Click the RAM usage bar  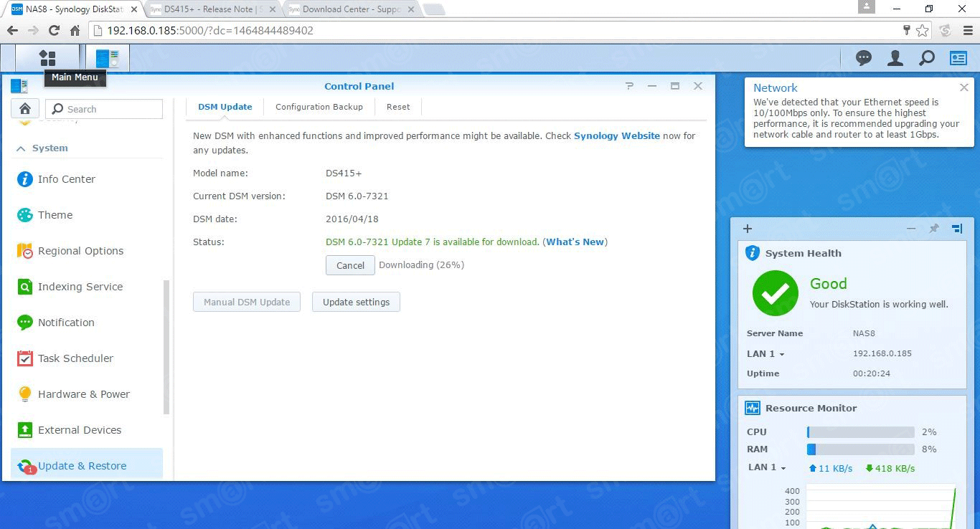point(861,449)
